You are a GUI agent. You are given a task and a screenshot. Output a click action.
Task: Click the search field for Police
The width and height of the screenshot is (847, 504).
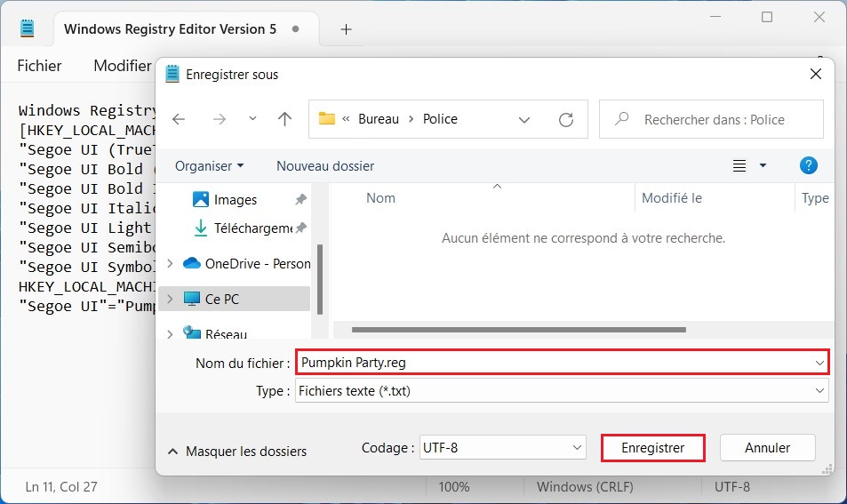pos(711,119)
